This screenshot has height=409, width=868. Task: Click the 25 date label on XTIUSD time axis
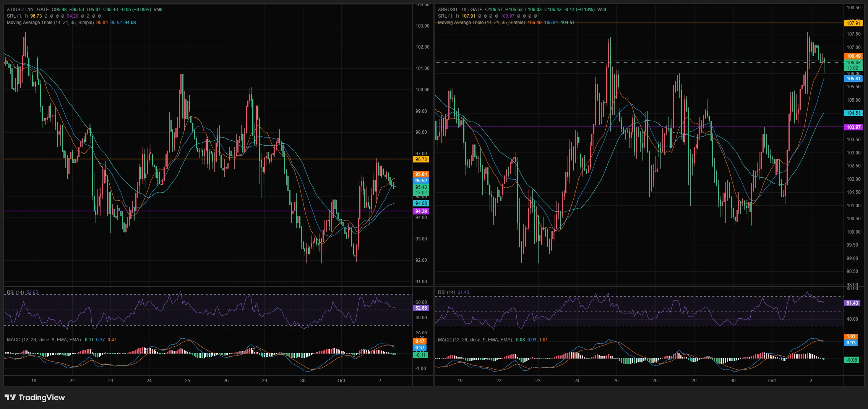[x=188, y=381]
